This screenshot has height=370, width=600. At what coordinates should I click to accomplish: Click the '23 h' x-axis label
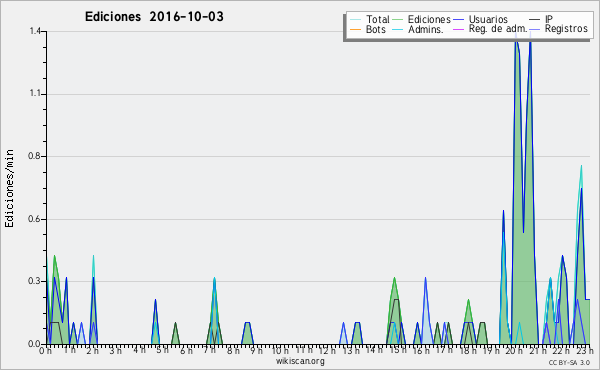pyautogui.click(x=585, y=351)
